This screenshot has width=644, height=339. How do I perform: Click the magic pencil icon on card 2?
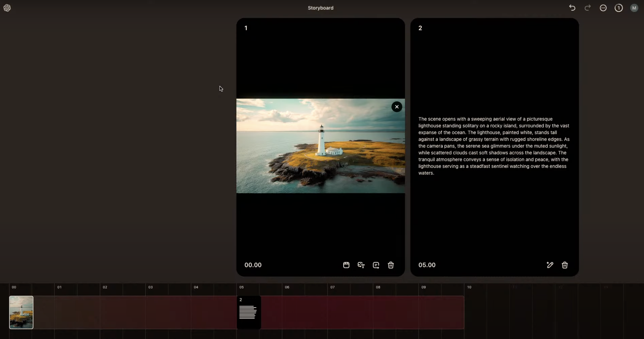point(550,265)
